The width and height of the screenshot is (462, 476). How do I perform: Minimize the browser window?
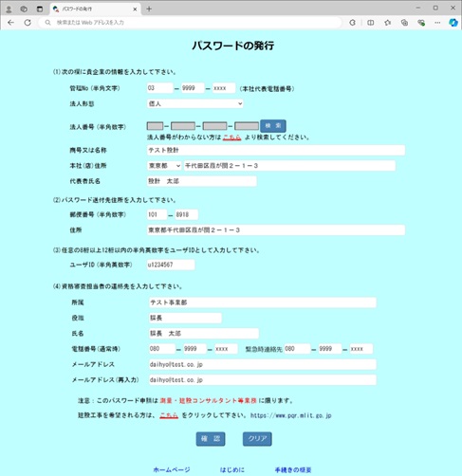pos(418,9)
